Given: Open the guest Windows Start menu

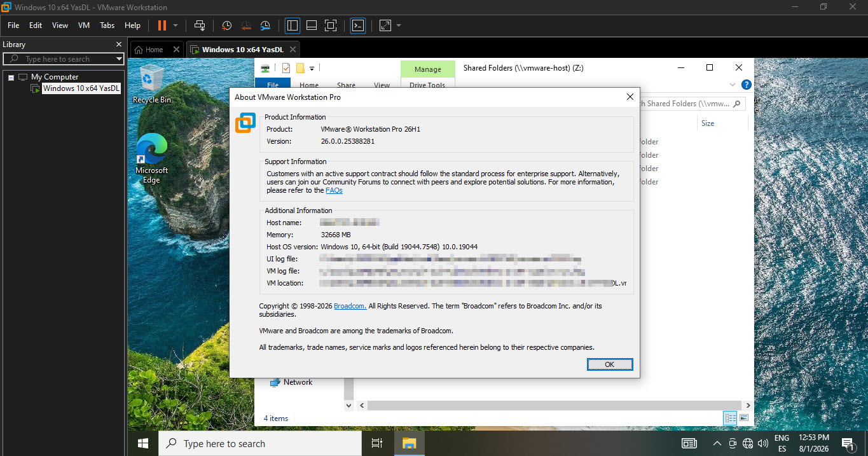Looking at the screenshot, I should click(143, 443).
